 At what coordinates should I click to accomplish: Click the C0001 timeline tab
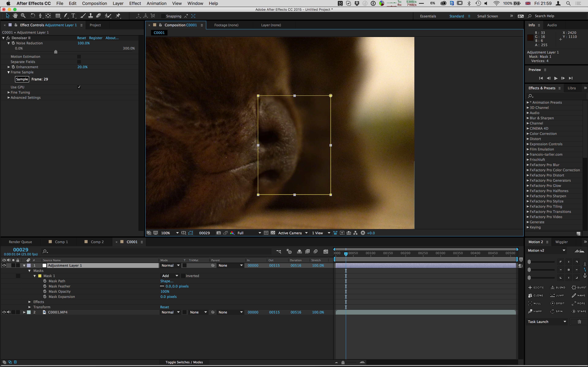click(132, 241)
